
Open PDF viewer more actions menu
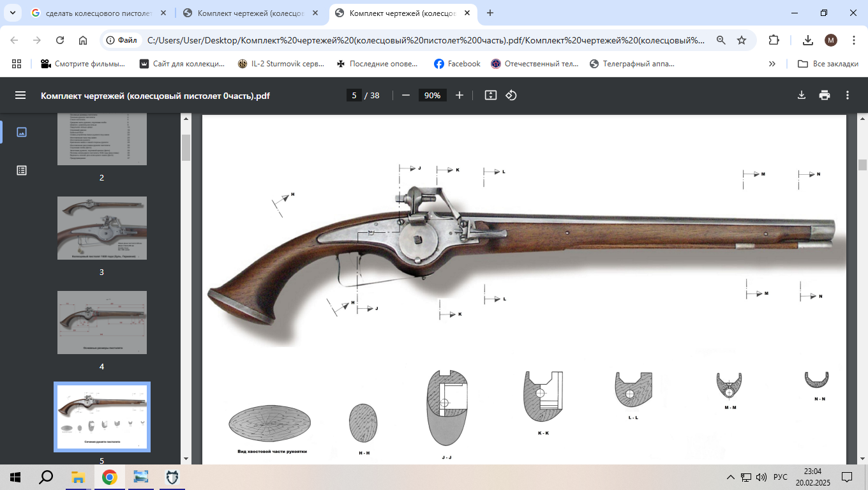[848, 95]
